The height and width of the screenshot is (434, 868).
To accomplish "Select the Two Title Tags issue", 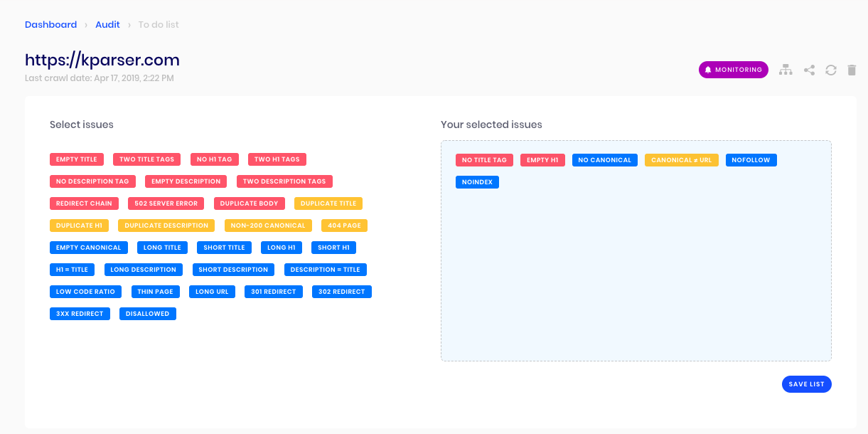I will (x=147, y=159).
